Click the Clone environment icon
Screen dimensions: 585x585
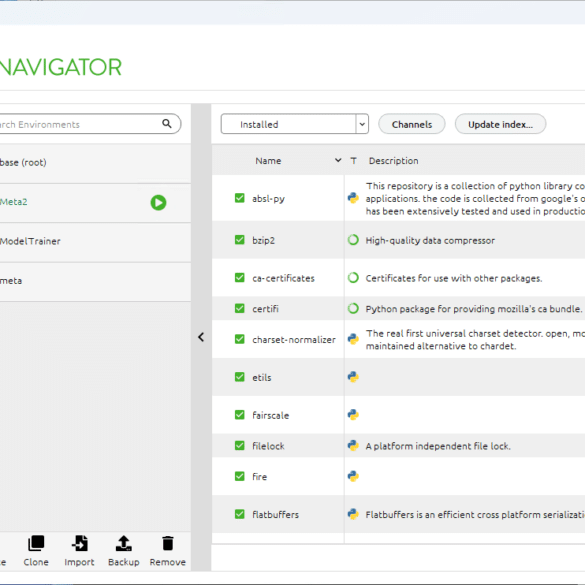(36, 543)
